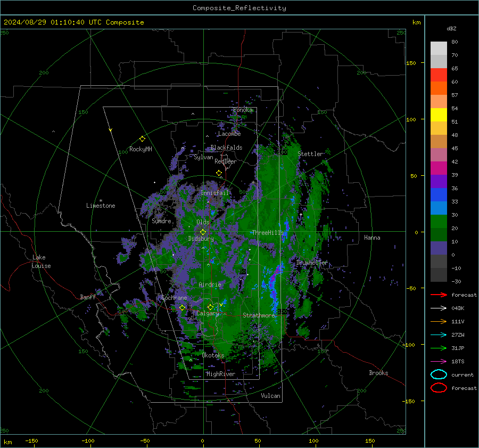479x448 pixels.
Task: Click the green 20 dBZ color swatch
Action: 439,222
